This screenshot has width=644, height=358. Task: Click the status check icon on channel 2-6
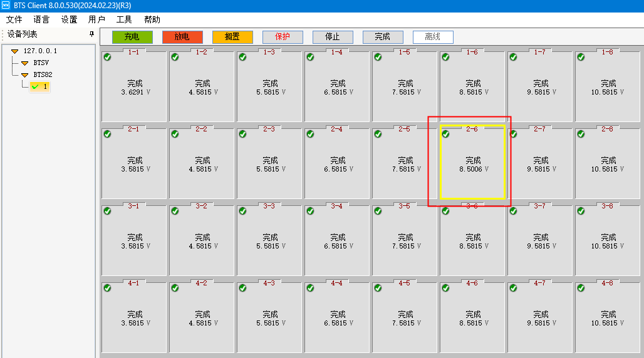(x=445, y=134)
